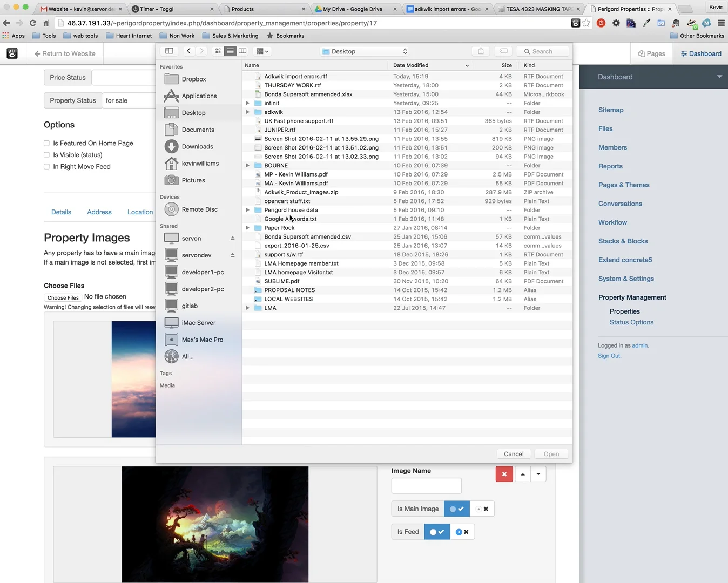
Task: Switch to the Details tab
Action: pyautogui.click(x=61, y=212)
